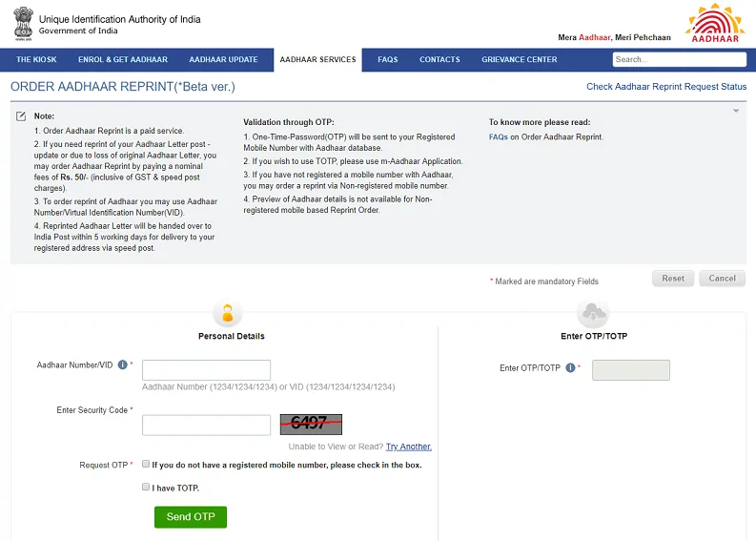Screen dimensions: 756x541
Task: Open the CONTACTS menu item
Action: click(x=439, y=59)
